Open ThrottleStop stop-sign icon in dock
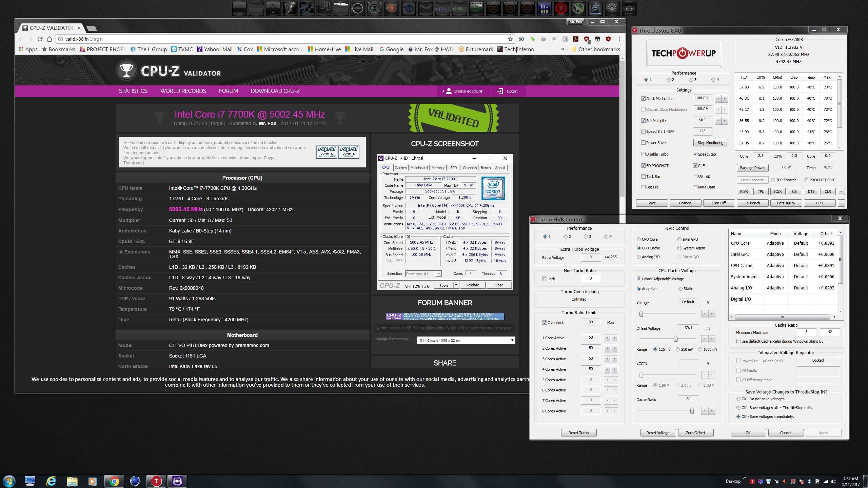The image size is (868, 488). (x=561, y=8)
